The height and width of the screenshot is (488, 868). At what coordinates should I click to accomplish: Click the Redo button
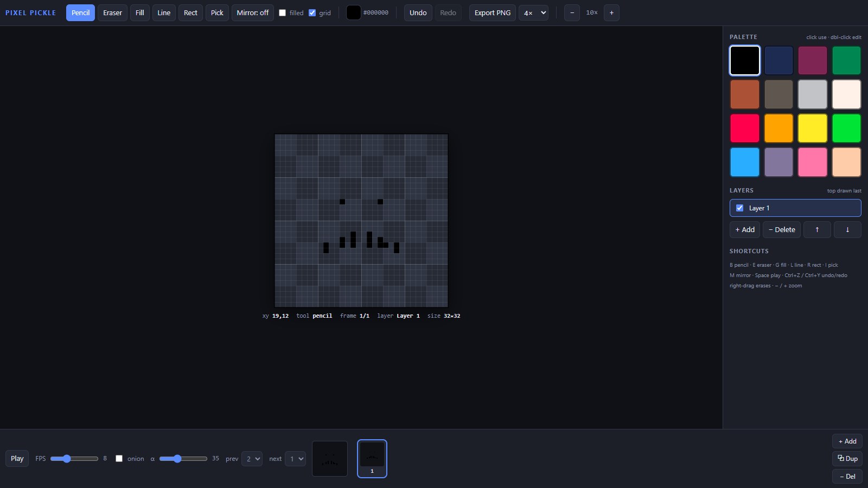coord(448,12)
